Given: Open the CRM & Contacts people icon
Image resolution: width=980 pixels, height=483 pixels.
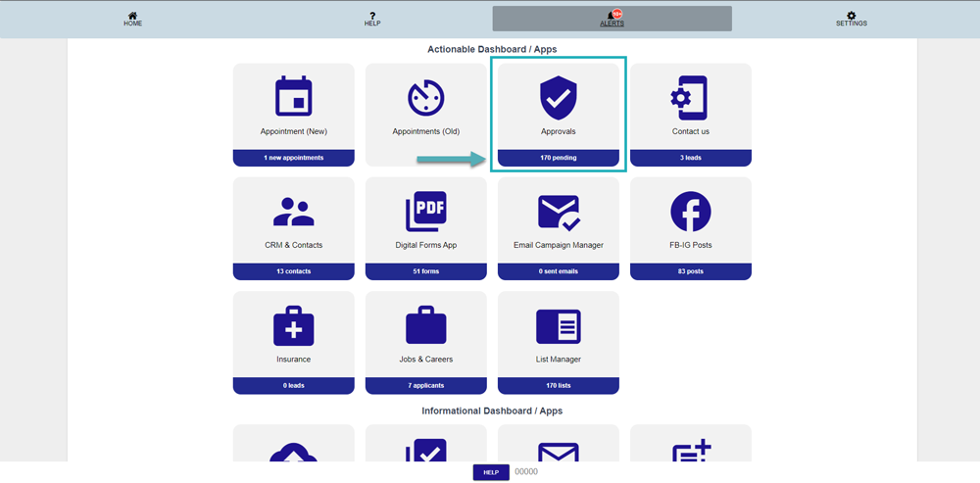Looking at the screenshot, I should (293, 212).
